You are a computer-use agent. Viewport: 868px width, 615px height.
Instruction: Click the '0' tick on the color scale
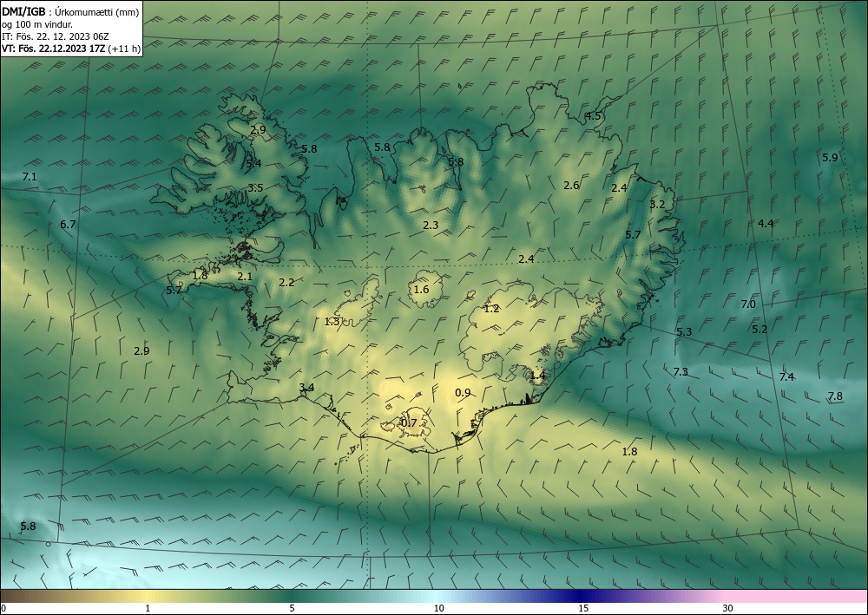[3, 608]
